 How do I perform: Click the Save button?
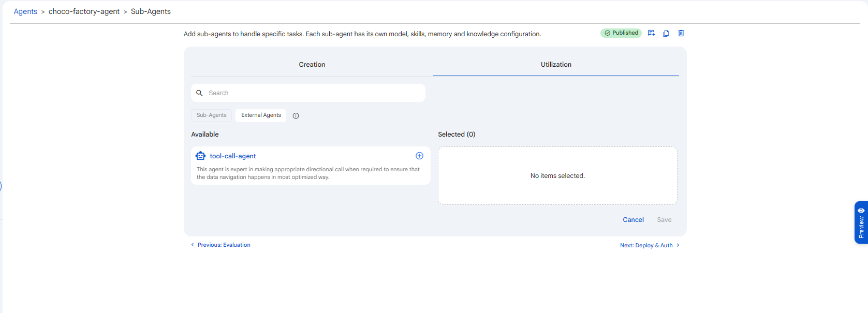pyautogui.click(x=664, y=220)
